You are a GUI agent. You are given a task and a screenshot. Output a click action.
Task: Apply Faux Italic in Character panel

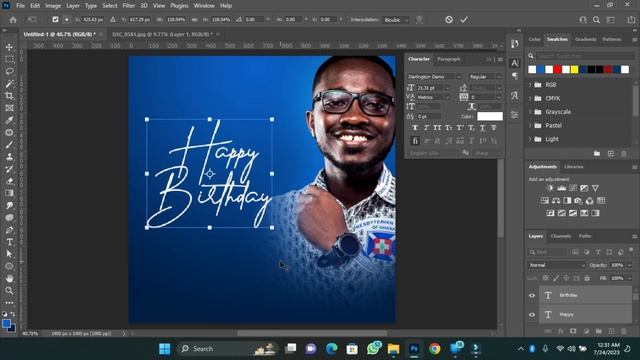click(x=426, y=128)
